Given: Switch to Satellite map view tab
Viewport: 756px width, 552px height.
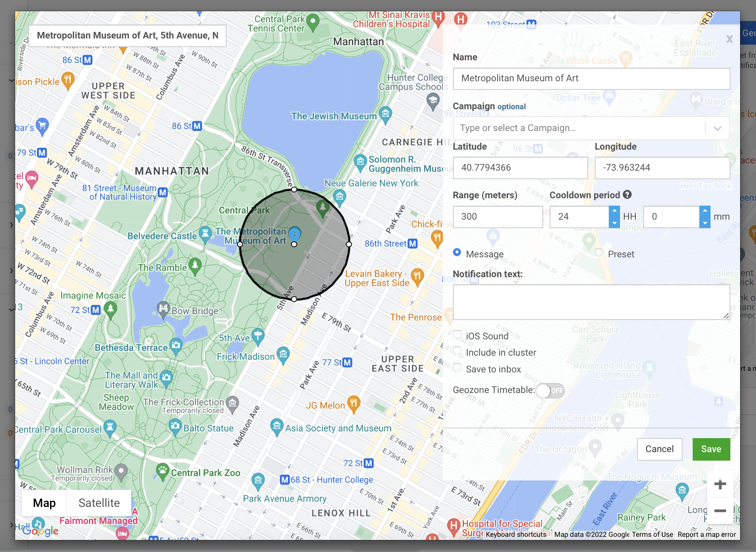Looking at the screenshot, I should pyautogui.click(x=98, y=503).
